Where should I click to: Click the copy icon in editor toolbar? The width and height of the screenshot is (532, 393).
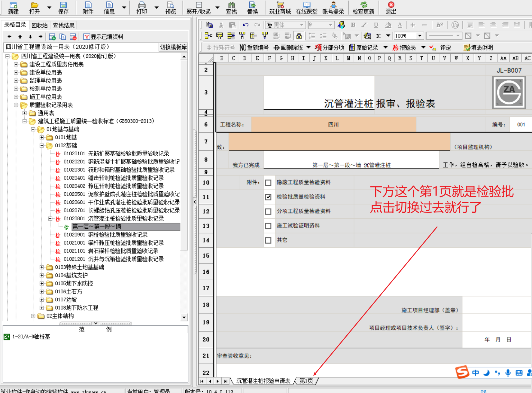click(x=209, y=25)
